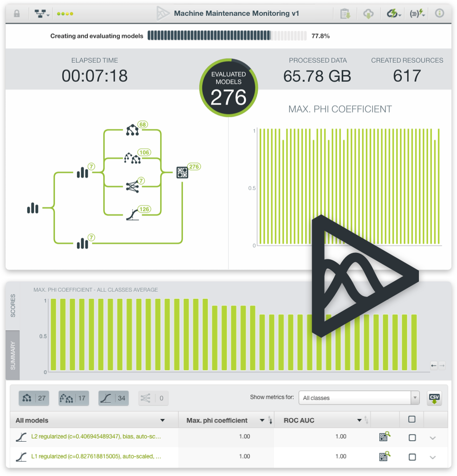The height and width of the screenshot is (476, 457).
Task: Click the evaluation node with badge 276
Action: pos(183,173)
